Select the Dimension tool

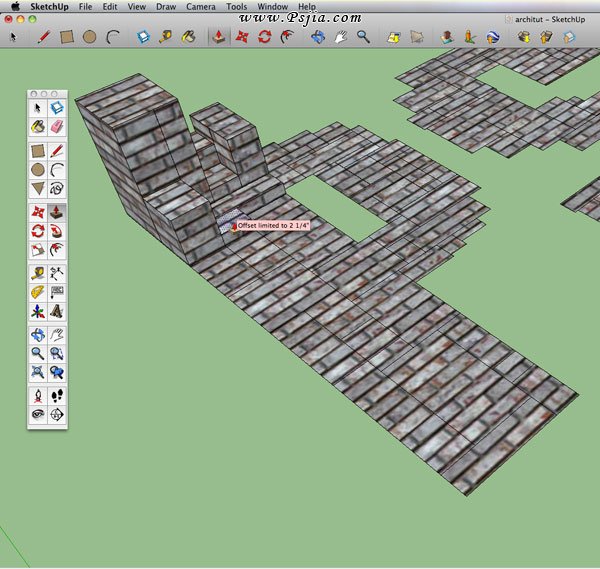point(57,272)
